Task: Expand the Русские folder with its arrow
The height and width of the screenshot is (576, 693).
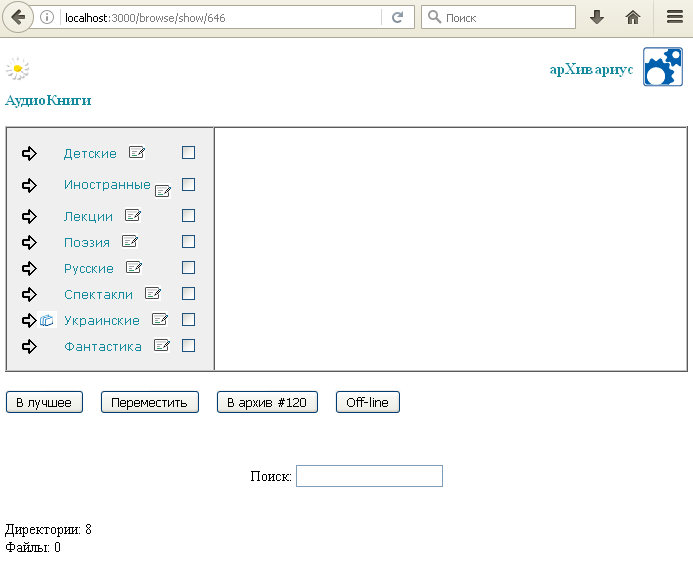Action: tap(29, 268)
